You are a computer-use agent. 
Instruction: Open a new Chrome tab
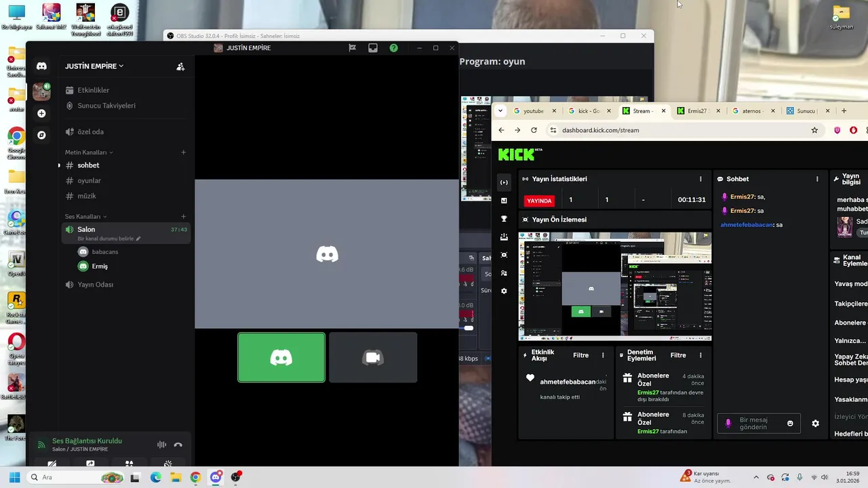(x=844, y=110)
